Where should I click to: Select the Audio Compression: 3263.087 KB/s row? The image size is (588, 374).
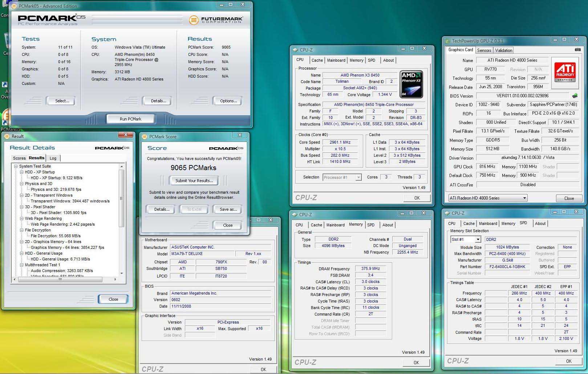click(62, 271)
